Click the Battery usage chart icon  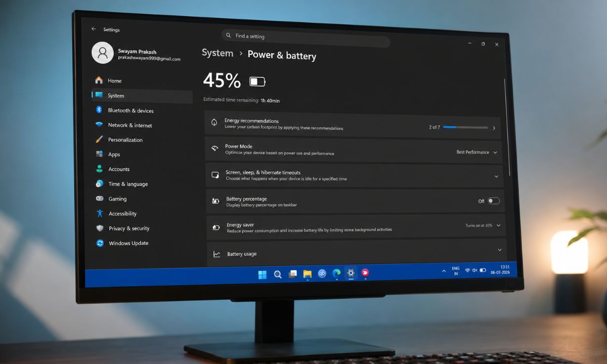[x=216, y=254]
